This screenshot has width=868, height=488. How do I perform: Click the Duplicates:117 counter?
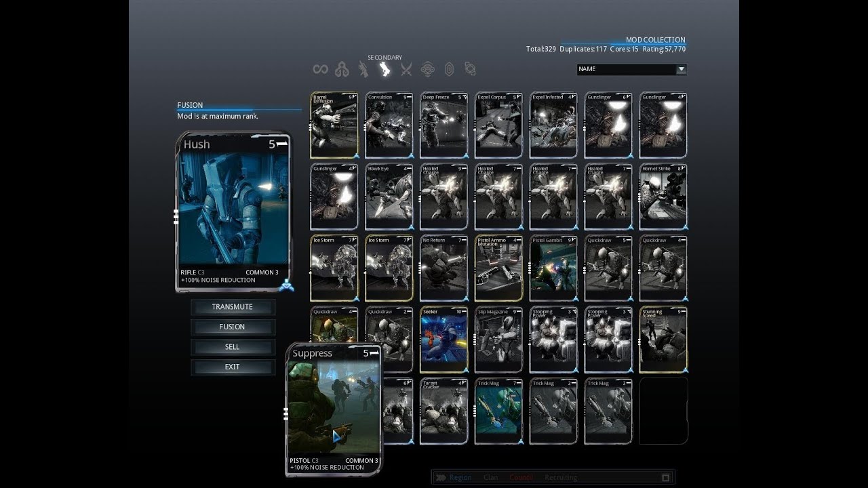[x=583, y=49]
